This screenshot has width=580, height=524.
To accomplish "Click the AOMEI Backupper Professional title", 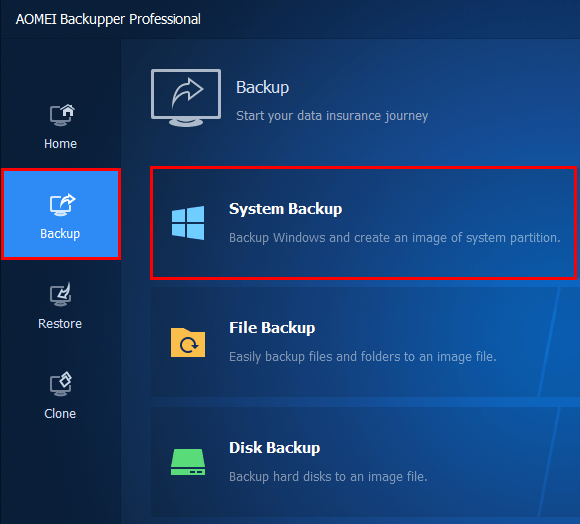I will pyautogui.click(x=108, y=19).
